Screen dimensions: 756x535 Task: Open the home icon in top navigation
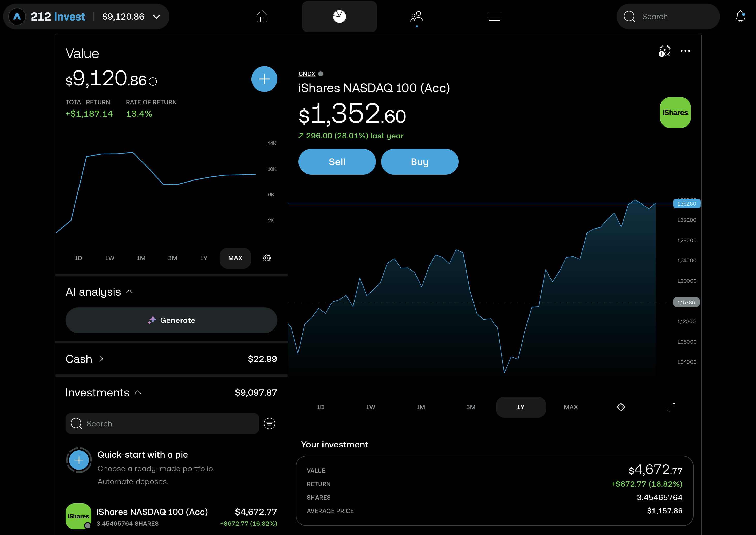[262, 17]
